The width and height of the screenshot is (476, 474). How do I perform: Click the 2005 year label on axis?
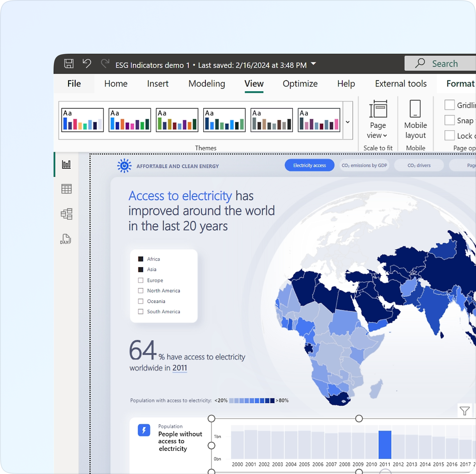tap(304, 464)
